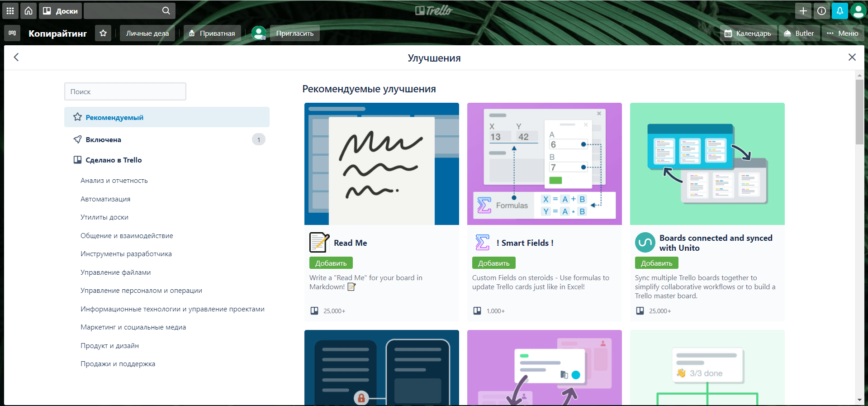Open Утилиты доски category
Screen dimensions: 868x406
(x=104, y=217)
